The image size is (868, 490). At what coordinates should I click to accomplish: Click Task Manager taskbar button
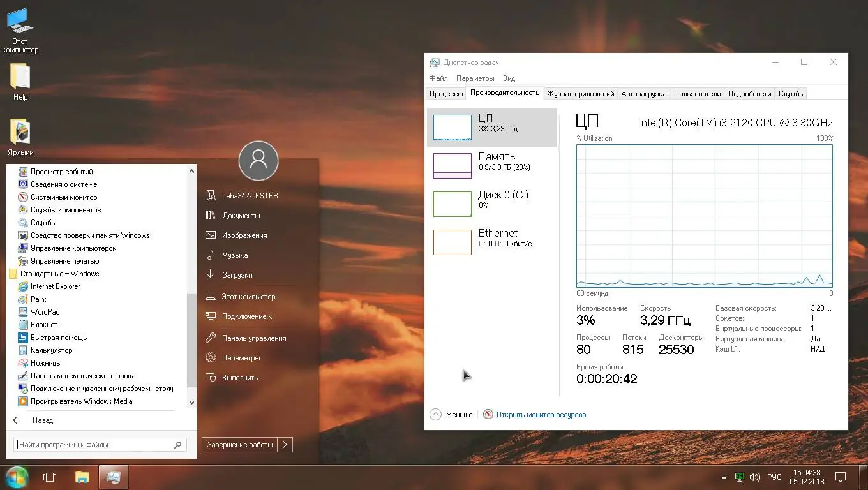(114, 477)
